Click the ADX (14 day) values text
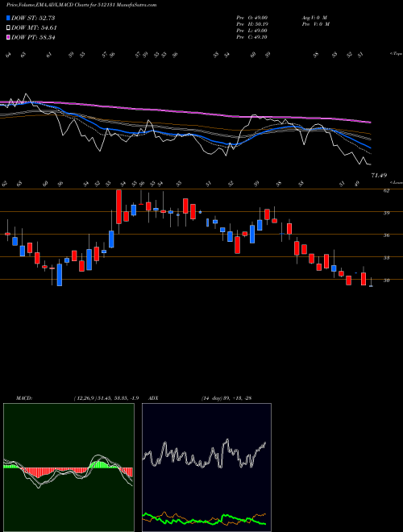 pos(226,398)
